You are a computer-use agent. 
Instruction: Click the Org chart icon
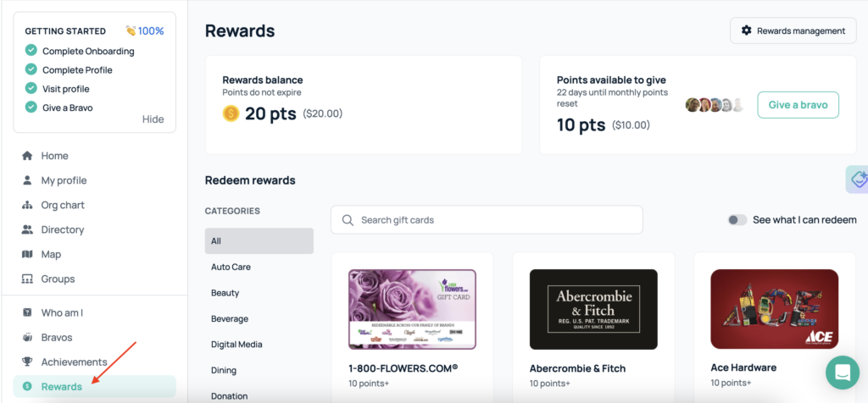pos(27,205)
